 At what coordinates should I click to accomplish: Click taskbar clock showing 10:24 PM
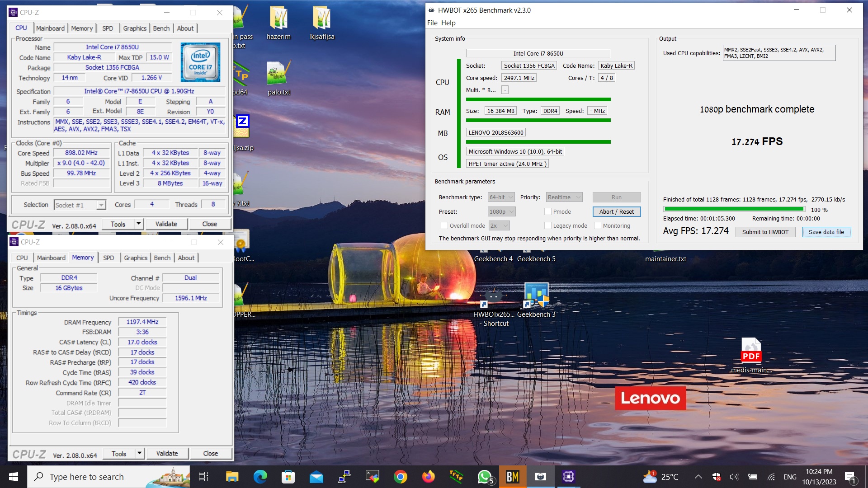pyautogui.click(x=819, y=477)
